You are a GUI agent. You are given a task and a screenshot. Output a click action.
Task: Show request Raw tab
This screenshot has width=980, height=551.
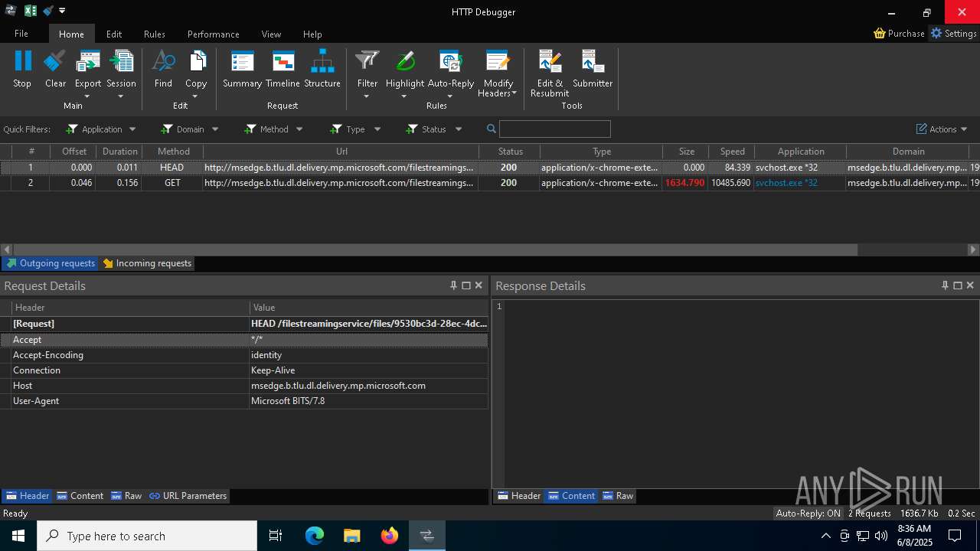pos(126,496)
